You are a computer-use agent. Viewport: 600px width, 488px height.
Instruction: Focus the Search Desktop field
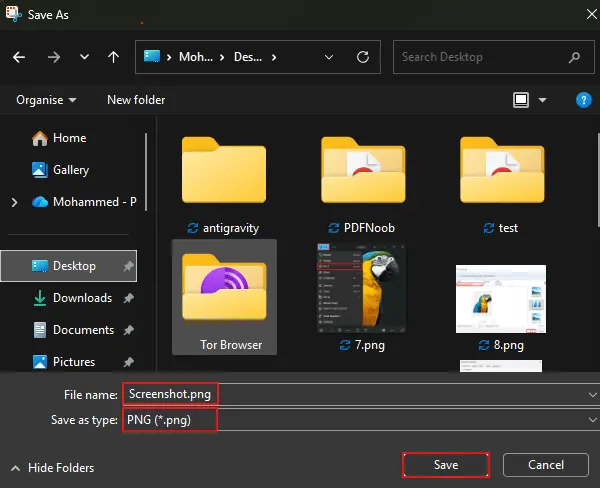tap(493, 57)
